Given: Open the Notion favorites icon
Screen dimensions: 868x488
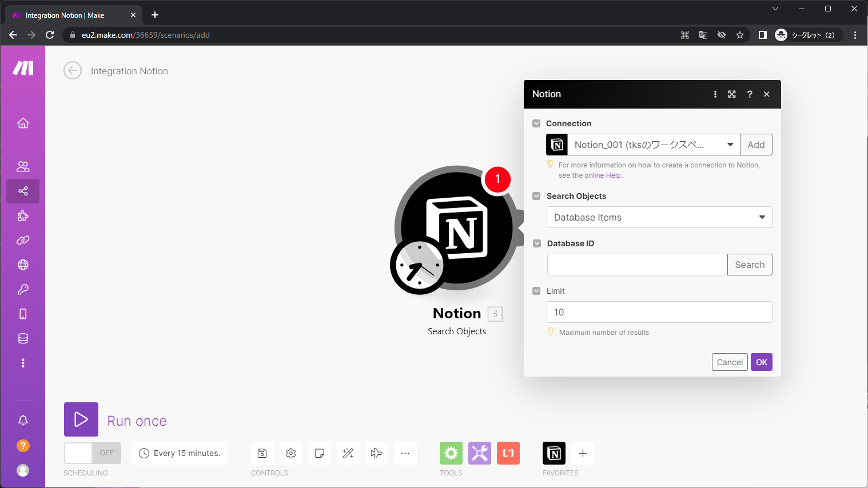Looking at the screenshot, I should tap(554, 453).
